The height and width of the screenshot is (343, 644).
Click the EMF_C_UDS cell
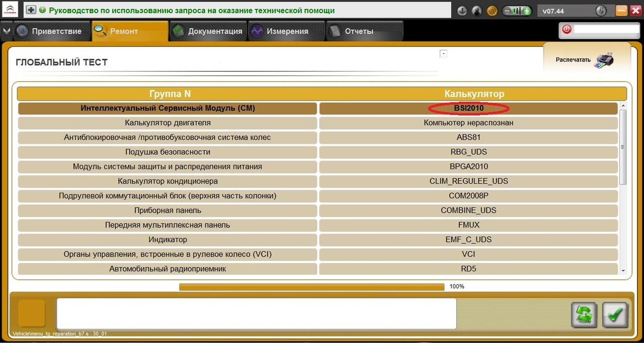[x=468, y=239]
